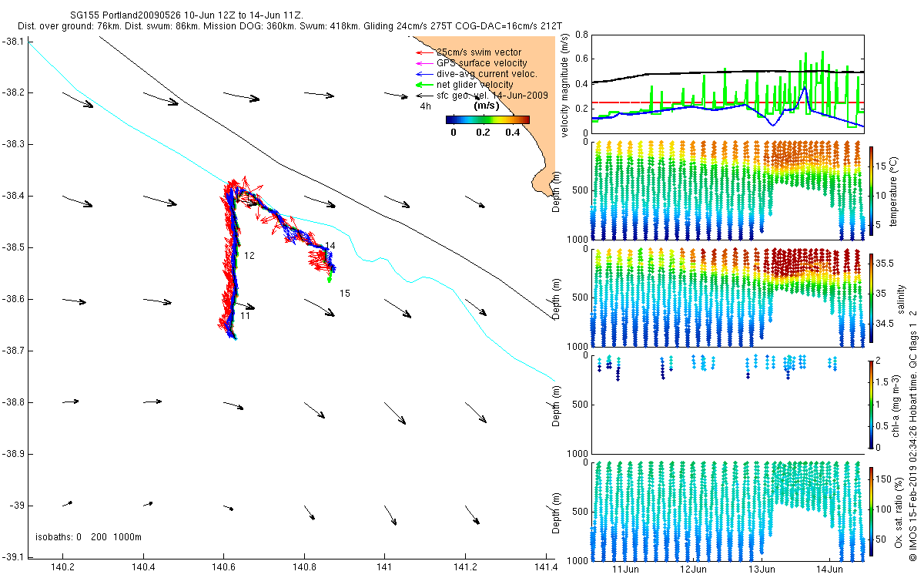Click the chl-a colorbar scale
This screenshot has height=578, width=924.
click(x=872, y=404)
